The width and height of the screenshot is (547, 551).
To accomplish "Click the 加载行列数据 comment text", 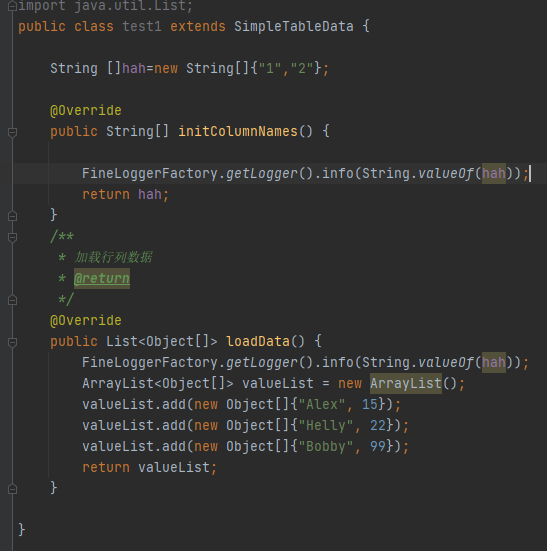I will coord(113,258).
